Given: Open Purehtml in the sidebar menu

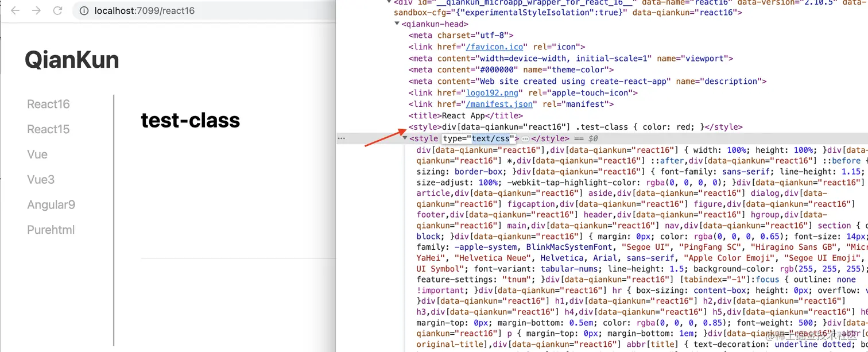Looking at the screenshot, I should [51, 230].
